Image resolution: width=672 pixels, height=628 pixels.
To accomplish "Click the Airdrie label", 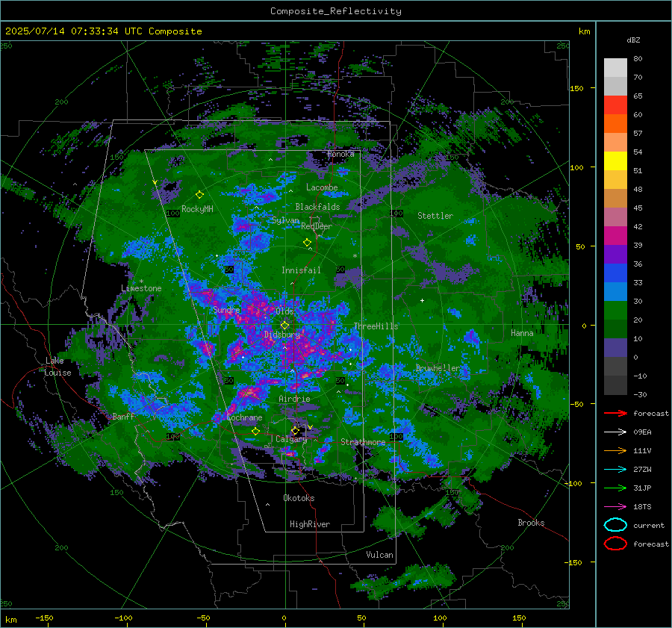I will [294, 399].
